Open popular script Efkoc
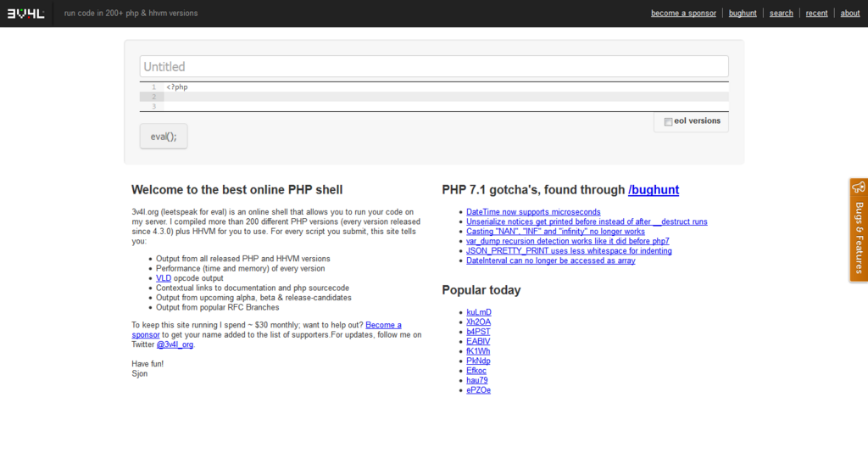The height and width of the screenshot is (459, 868). pos(476,370)
